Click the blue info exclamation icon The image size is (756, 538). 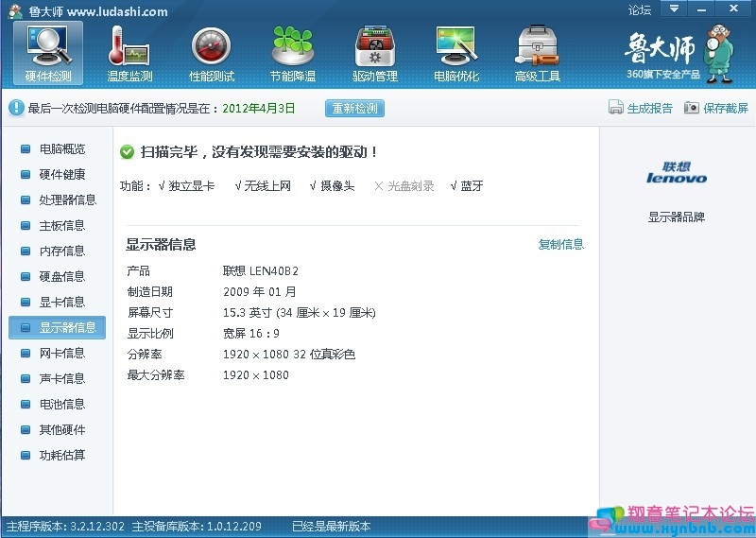[16, 108]
